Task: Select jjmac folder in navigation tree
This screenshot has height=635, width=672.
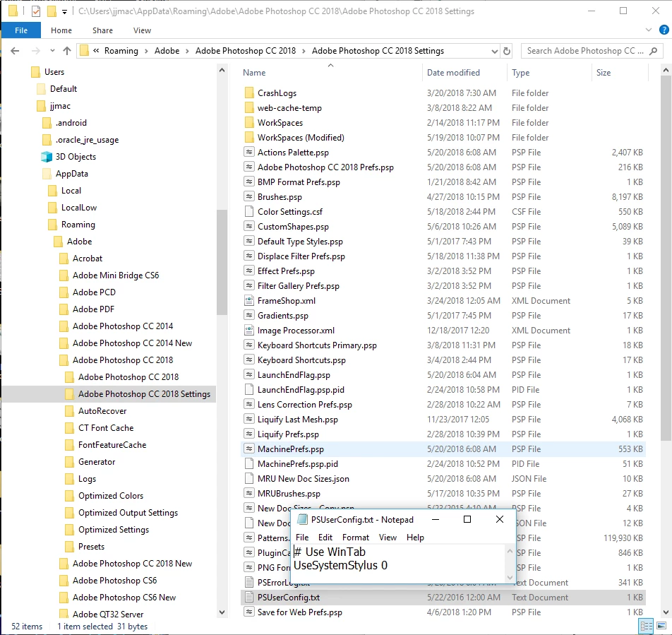Action: point(60,106)
